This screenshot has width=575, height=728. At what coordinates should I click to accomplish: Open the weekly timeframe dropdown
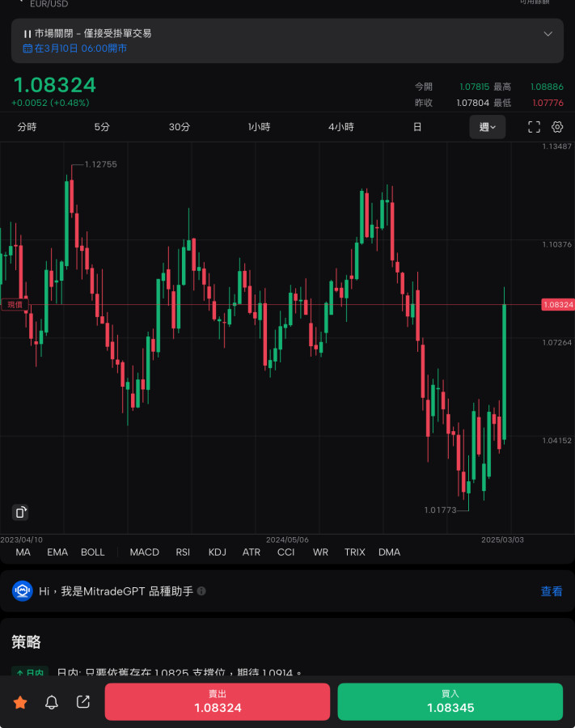(488, 127)
